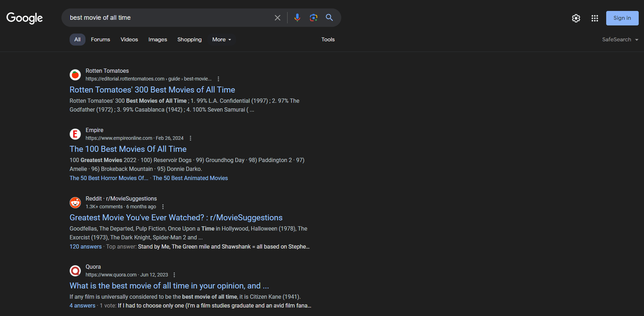Open Google apps grid icon
The height and width of the screenshot is (316, 644).
(x=595, y=18)
